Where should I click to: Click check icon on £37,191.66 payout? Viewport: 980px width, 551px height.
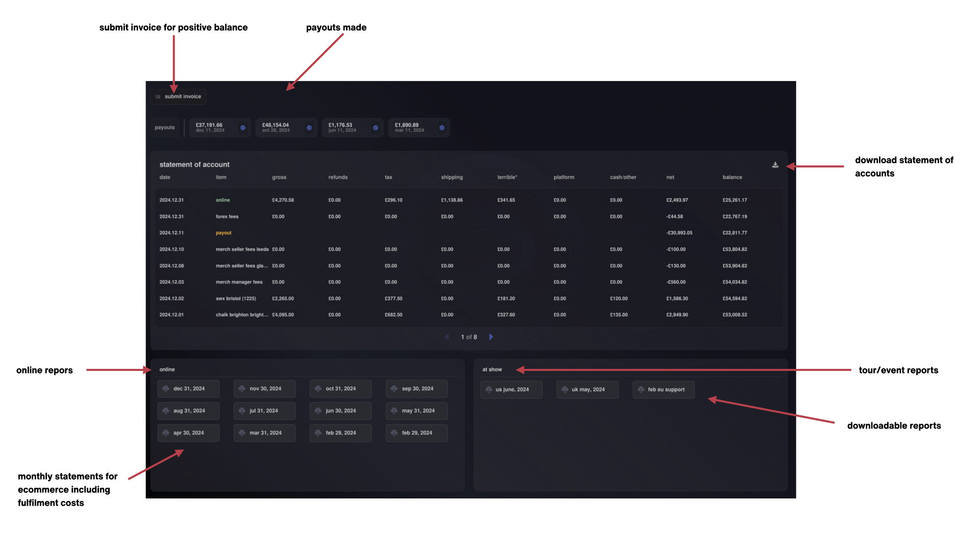click(x=243, y=128)
